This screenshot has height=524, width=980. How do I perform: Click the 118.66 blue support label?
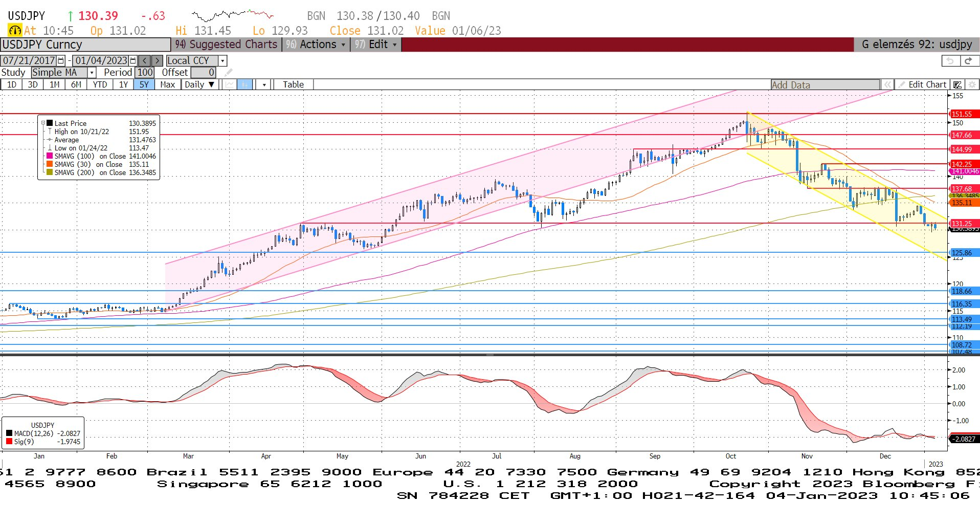[964, 291]
